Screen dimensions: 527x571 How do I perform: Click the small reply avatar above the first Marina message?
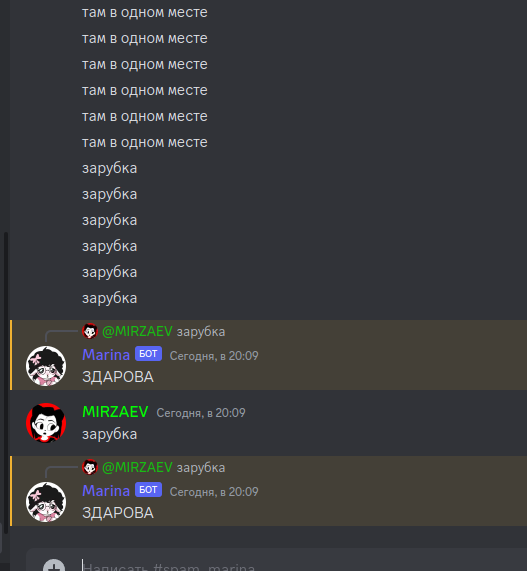coord(90,331)
